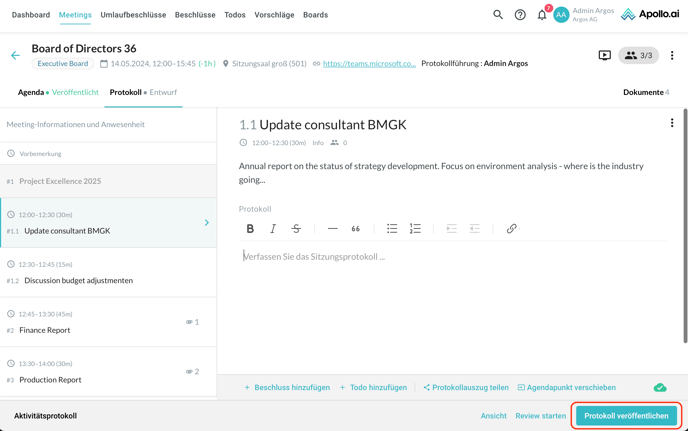Open the Beschlüsse menu item
Screen dimensions: 688x431
click(195, 15)
